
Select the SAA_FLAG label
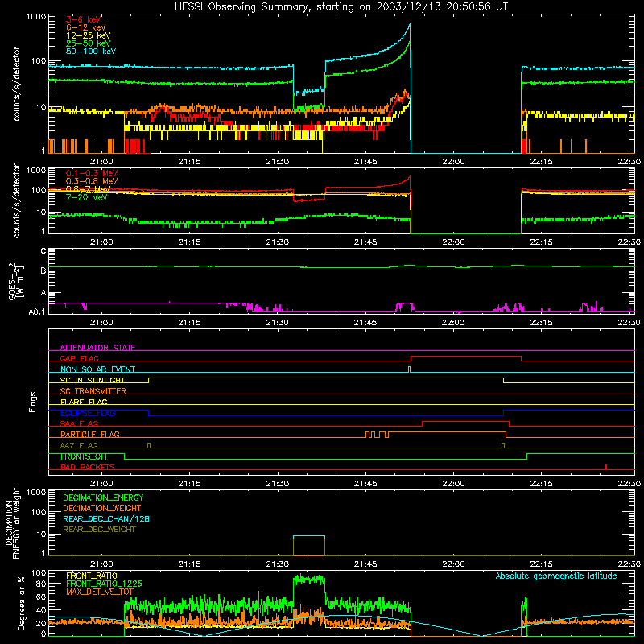(79, 424)
